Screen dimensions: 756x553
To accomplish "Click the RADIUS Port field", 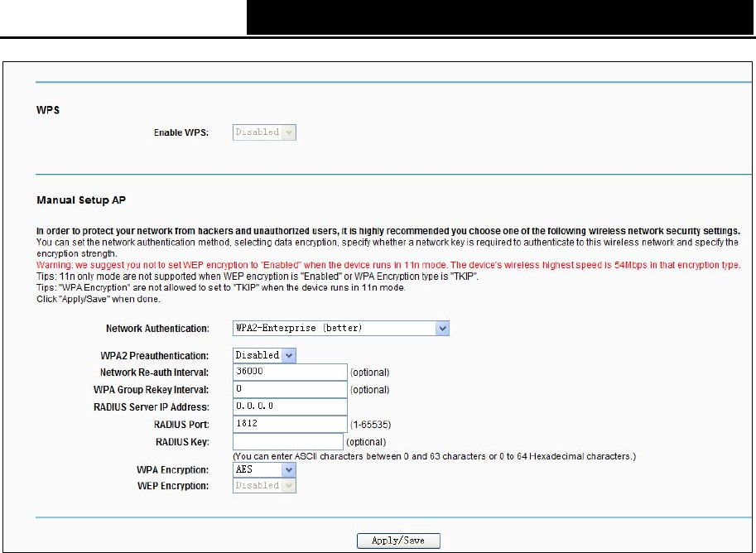I will (290, 425).
